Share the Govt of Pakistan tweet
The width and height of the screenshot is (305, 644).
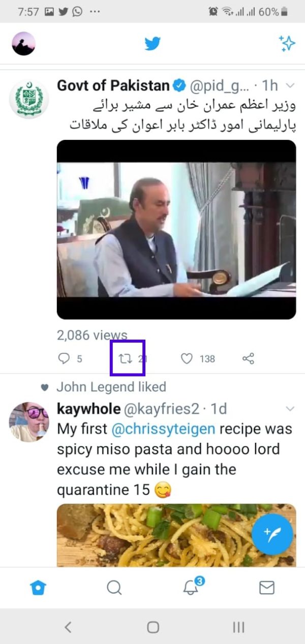[248, 359]
